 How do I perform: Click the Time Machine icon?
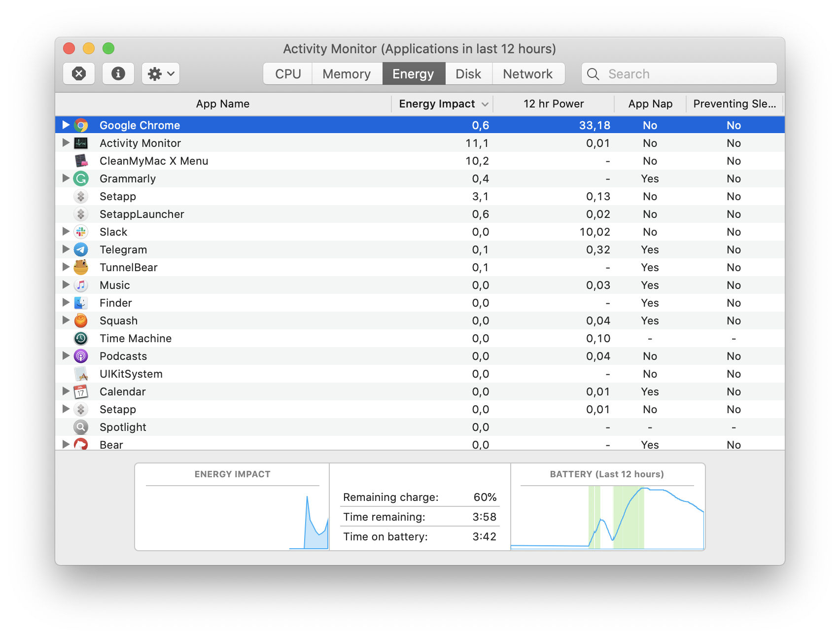point(80,338)
